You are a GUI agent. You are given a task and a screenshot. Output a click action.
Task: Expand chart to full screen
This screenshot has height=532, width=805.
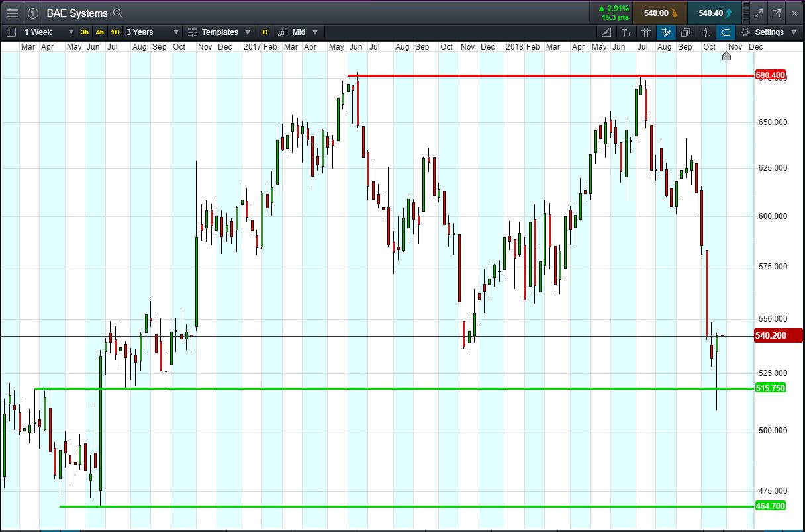[x=759, y=13]
